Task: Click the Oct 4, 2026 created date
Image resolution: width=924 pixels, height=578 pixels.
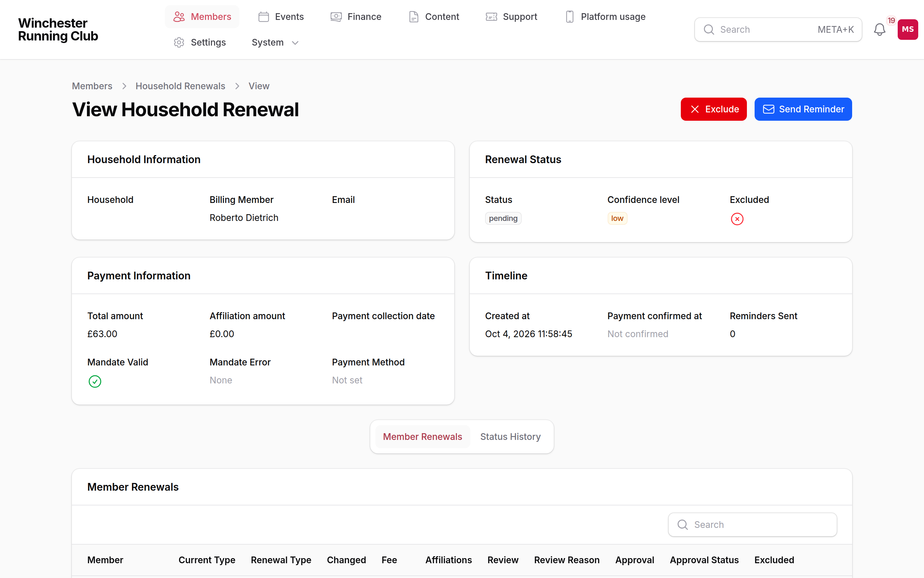Action: [x=528, y=334]
